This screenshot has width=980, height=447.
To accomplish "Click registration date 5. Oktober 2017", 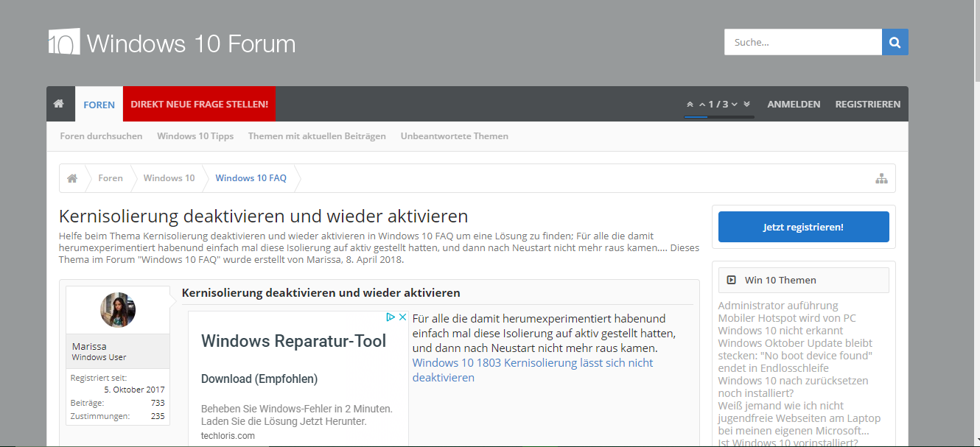I will pyautogui.click(x=134, y=390).
